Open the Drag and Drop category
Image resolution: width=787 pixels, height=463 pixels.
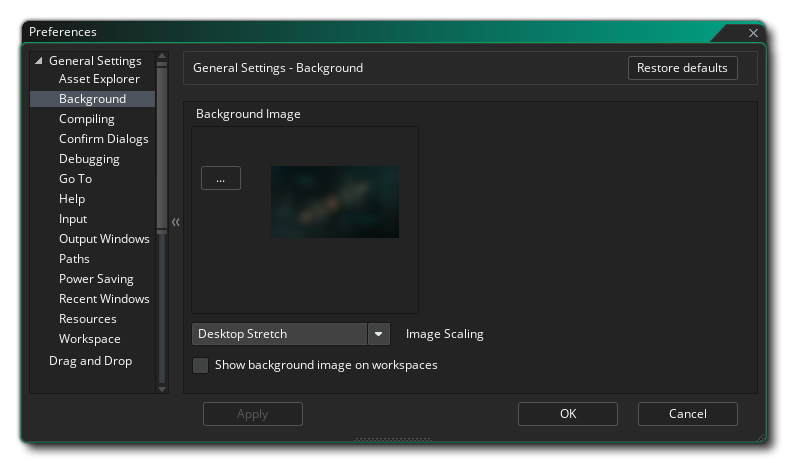pyautogui.click(x=90, y=361)
